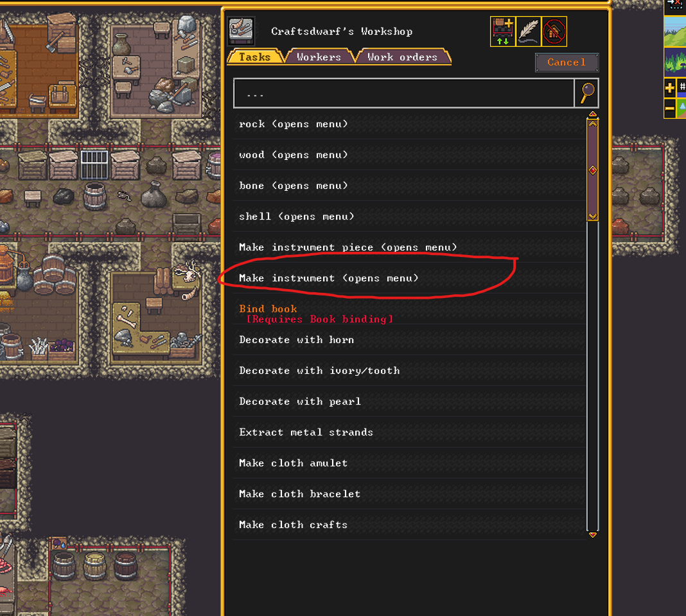This screenshot has width=686, height=616.
Task: Click the magnifying glass search icon
Action: tap(586, 93)
